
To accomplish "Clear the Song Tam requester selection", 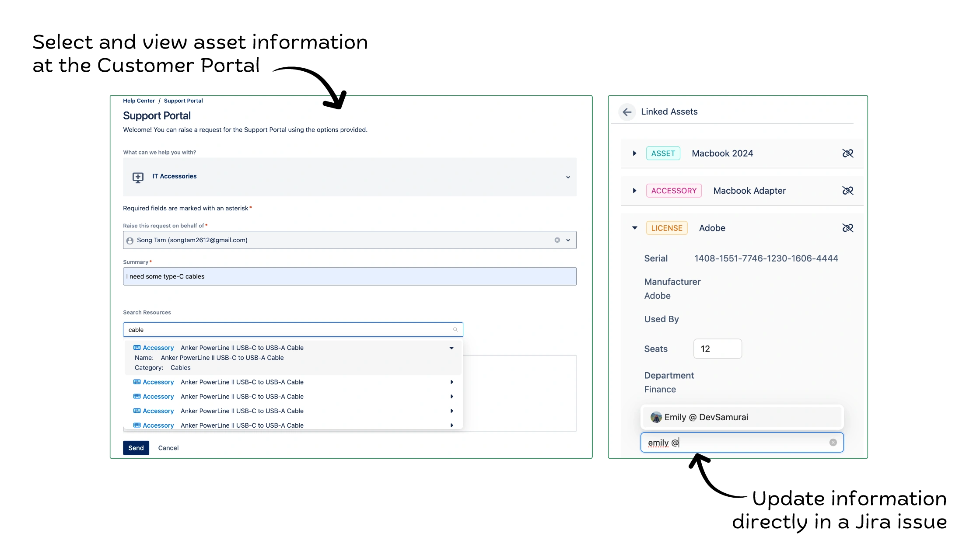I will pos(557,240).
